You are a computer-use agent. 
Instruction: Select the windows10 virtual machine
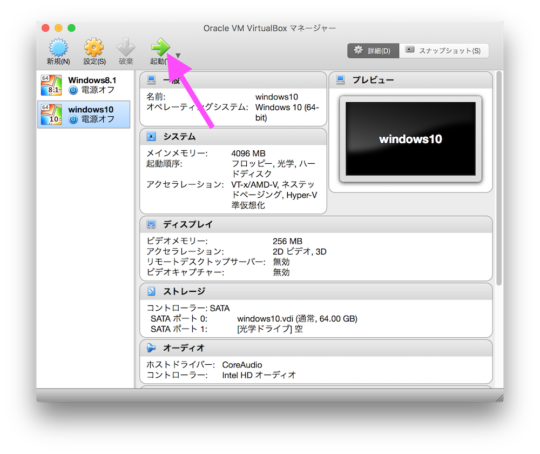point(84,114)
